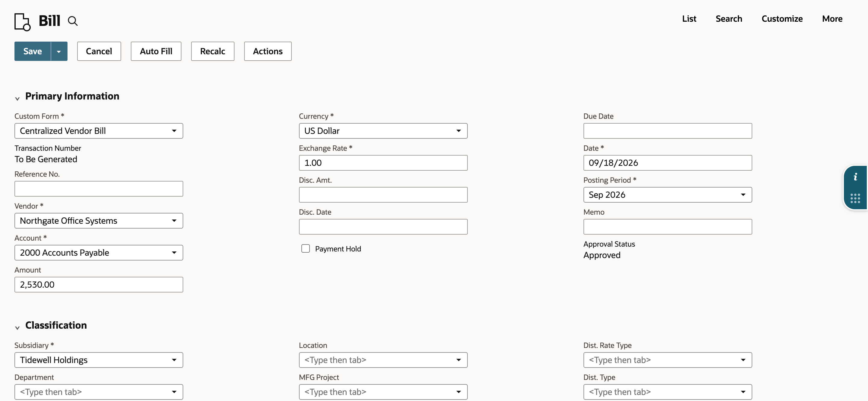Click the Auto Fill button
Image resolution: width=868 pixels, height=401 pixels.
pyautogui.click(x=156, y=51)
